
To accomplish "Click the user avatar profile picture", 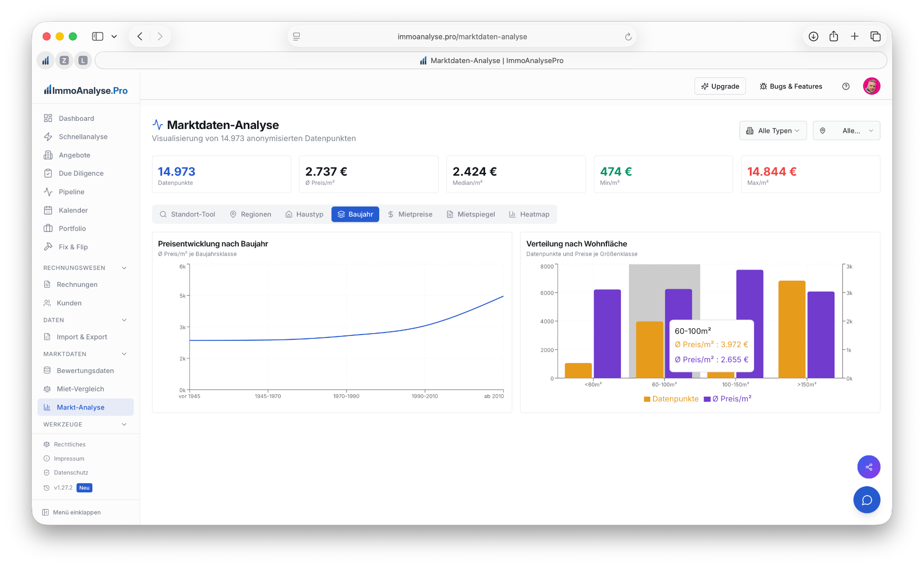I will coord(872,86).
